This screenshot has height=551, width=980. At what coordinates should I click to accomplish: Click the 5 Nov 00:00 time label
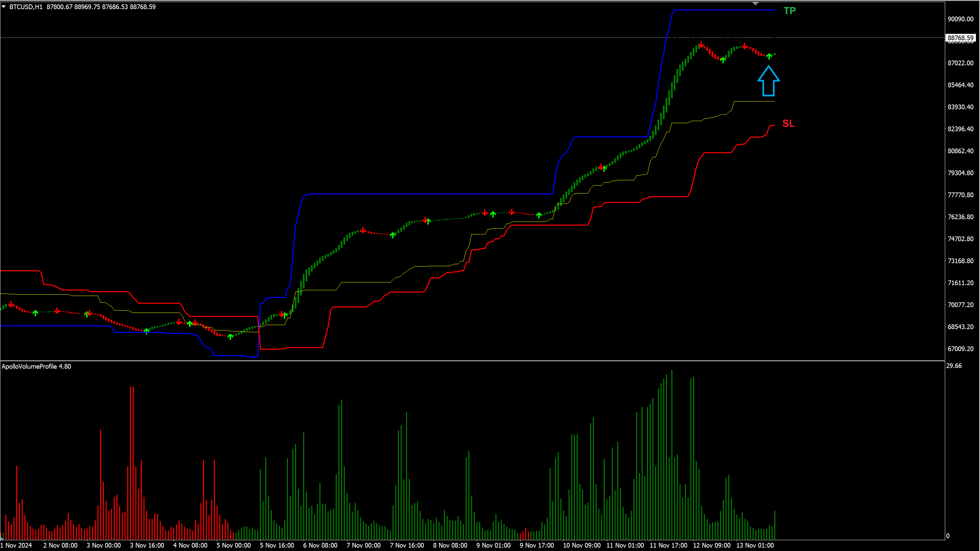[234, 545]
